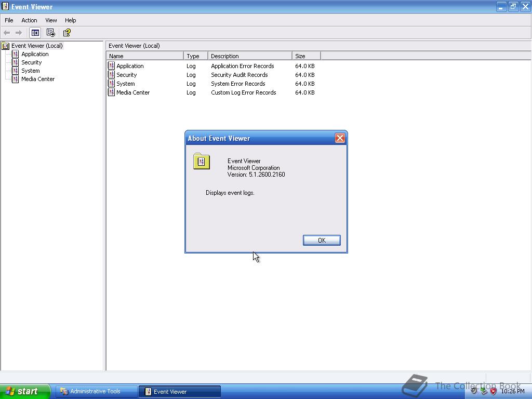The width and height of the screenshot is (532, 399).
Task: Click the 64.0 KB size of Application
Action: (x=304, y=66)
